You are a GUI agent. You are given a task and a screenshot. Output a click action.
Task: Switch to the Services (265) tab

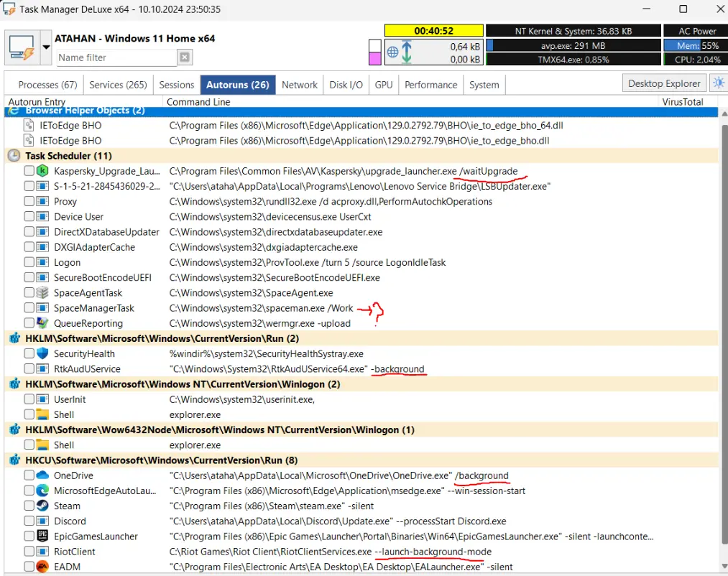pos(118,85)
